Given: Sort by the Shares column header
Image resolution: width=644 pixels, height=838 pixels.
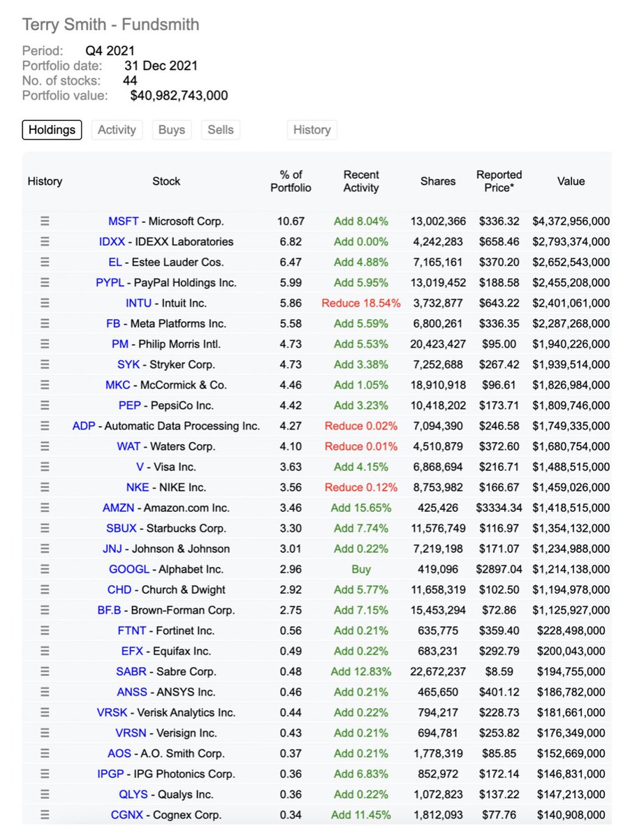Looking at the screenshot, I should click(x=438, y=182).
